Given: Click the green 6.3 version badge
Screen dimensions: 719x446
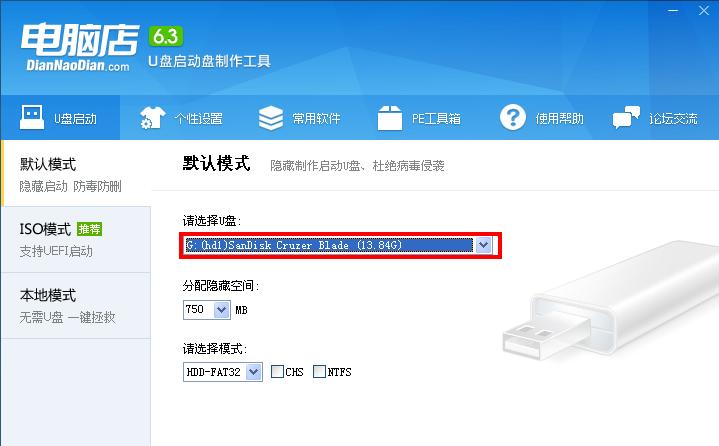Looking at the screenshot, I should 166,37.
